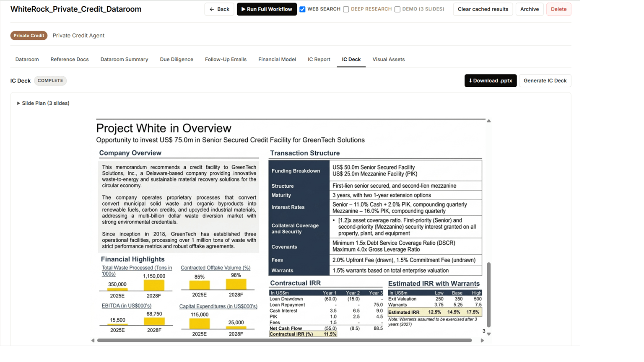The width and height of the screenshot is (644, 362).
Task: Click the slide preview scroll-down arrow
Action: [489, 334]
